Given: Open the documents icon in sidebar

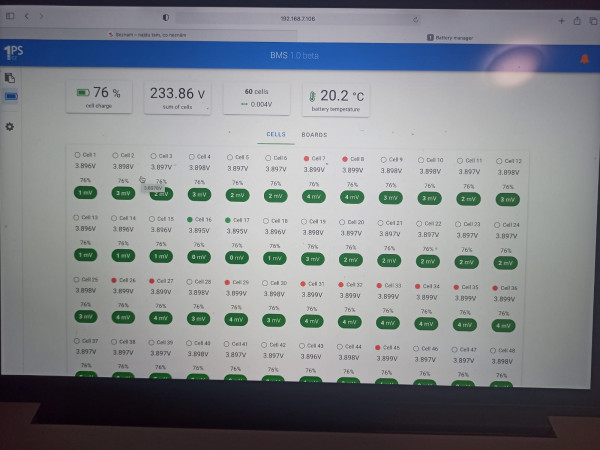Looking at the screenshot, I should pos(10,78).
